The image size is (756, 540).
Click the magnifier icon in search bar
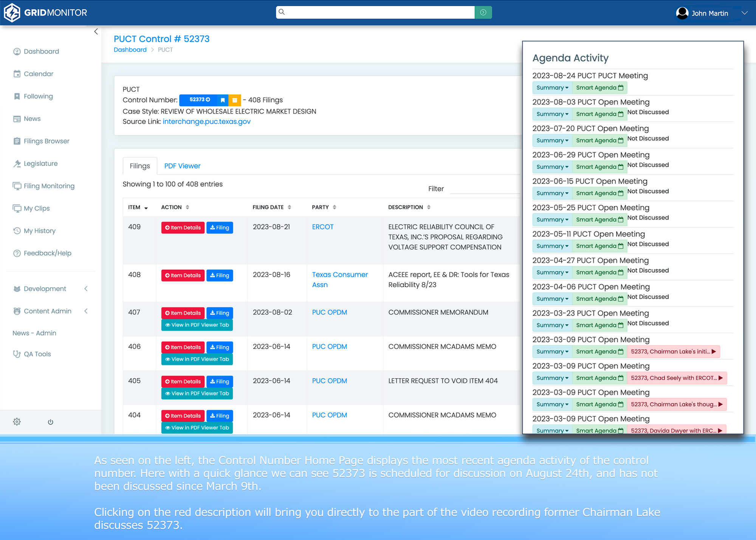click(x=282, y=12)
